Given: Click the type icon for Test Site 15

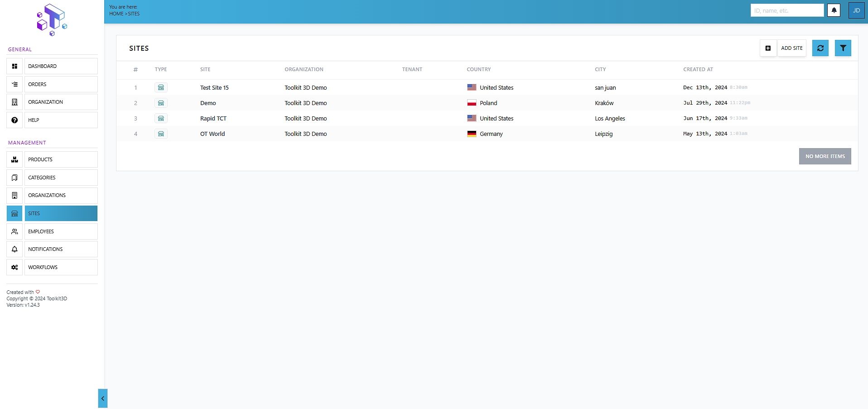Looking at the screenshot, I should tap(161, 87).
